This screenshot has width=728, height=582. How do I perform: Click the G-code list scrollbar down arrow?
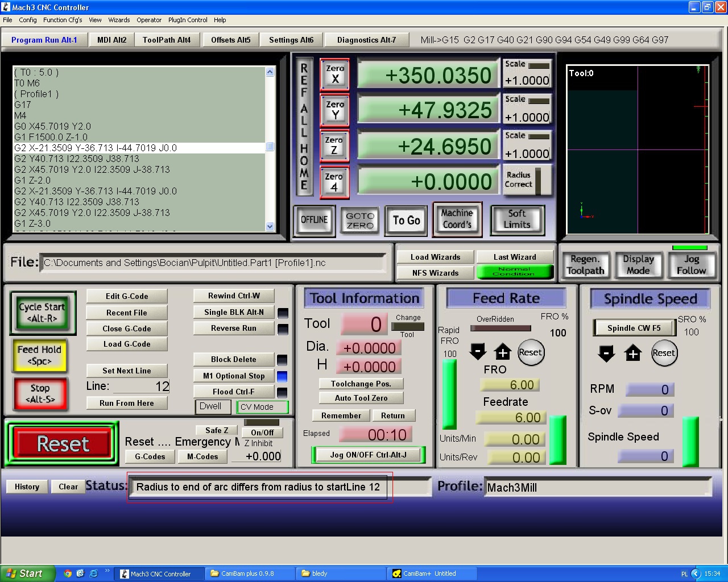pos(270,226)
